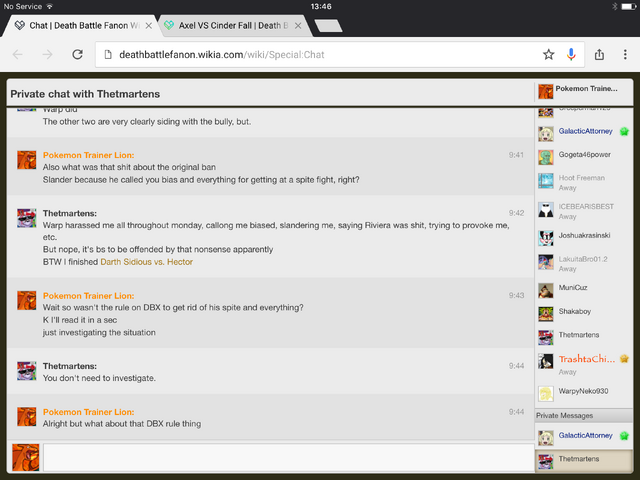The image size is (640, 480).
Task: Select Hoot Freeman in user list
Action: pos(582,178)
